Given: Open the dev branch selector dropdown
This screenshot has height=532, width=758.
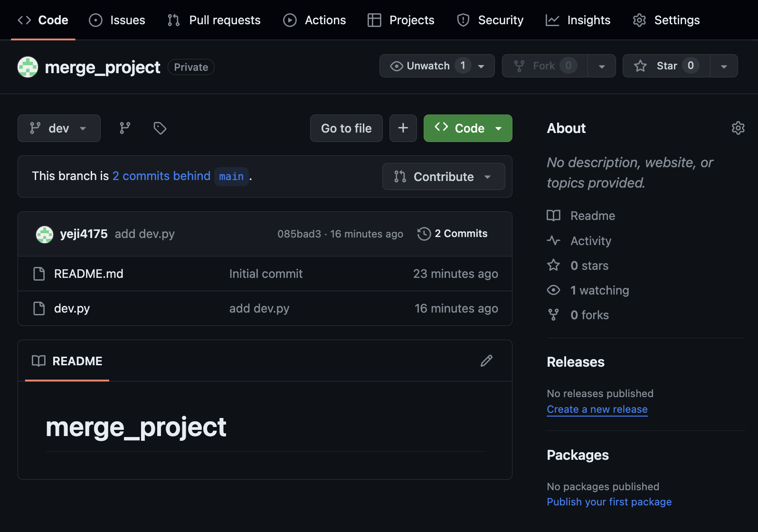Looking at the screenshot, I should pos(59,128).
